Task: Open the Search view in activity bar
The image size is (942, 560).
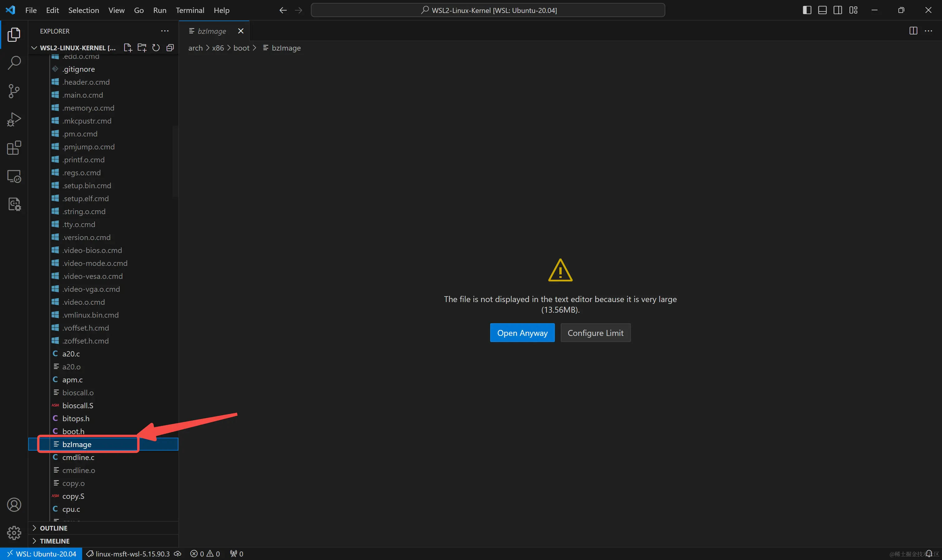Action: tap(14, 63)
